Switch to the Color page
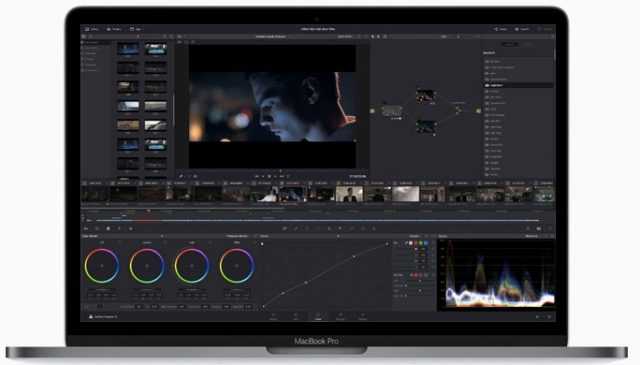 point(318,316)
